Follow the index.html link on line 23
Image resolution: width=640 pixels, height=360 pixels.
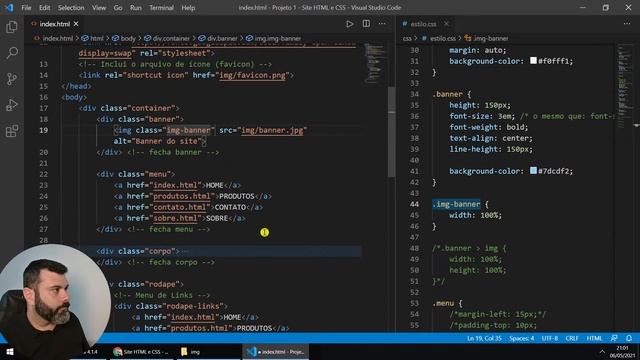[175, 185]
